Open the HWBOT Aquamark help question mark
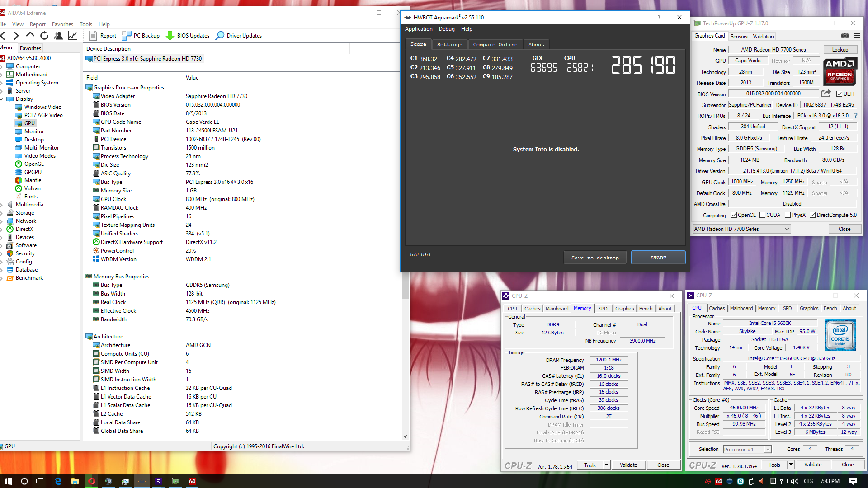Viewport: 868px width, 488px height. click(x=659, y=17)
